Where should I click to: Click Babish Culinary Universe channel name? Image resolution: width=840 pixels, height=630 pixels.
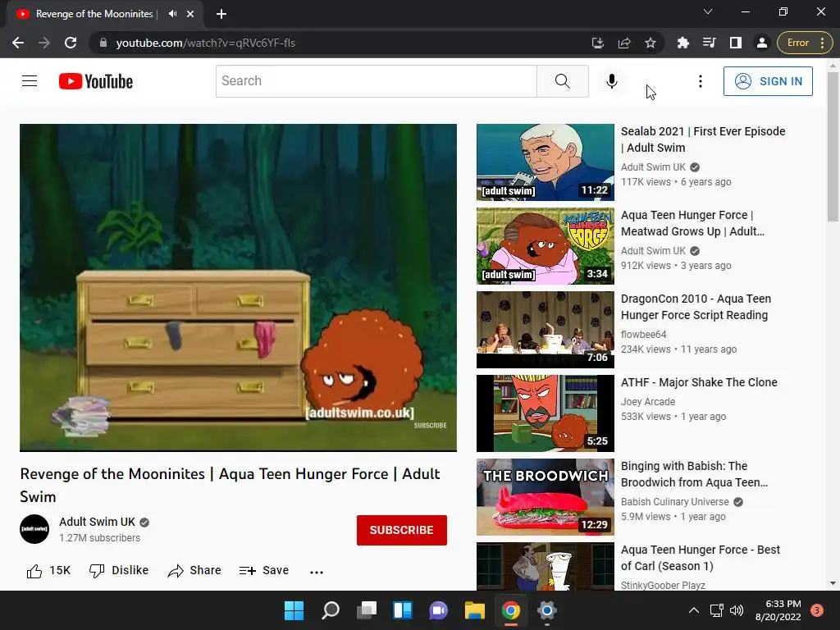(x=674, y=502)
